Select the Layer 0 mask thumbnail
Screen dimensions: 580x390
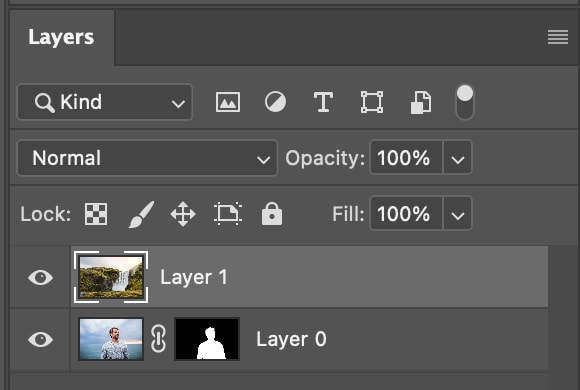(207, 339)
